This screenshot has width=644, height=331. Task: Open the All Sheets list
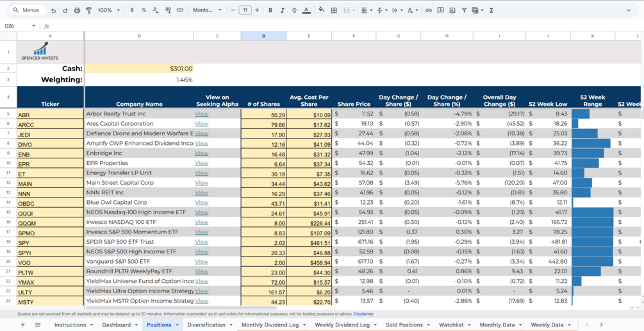pos(38,325)
